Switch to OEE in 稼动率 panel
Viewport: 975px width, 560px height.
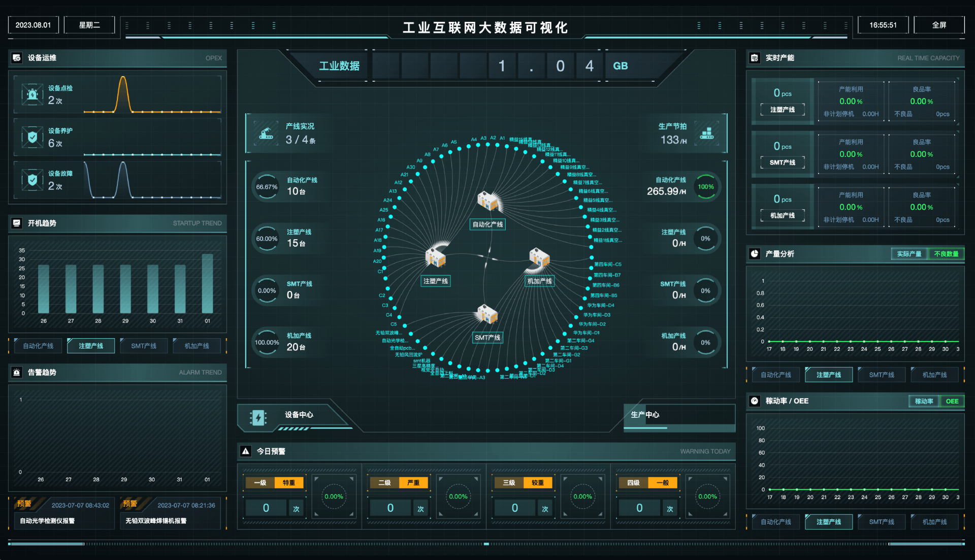click(x=952, y=401)
